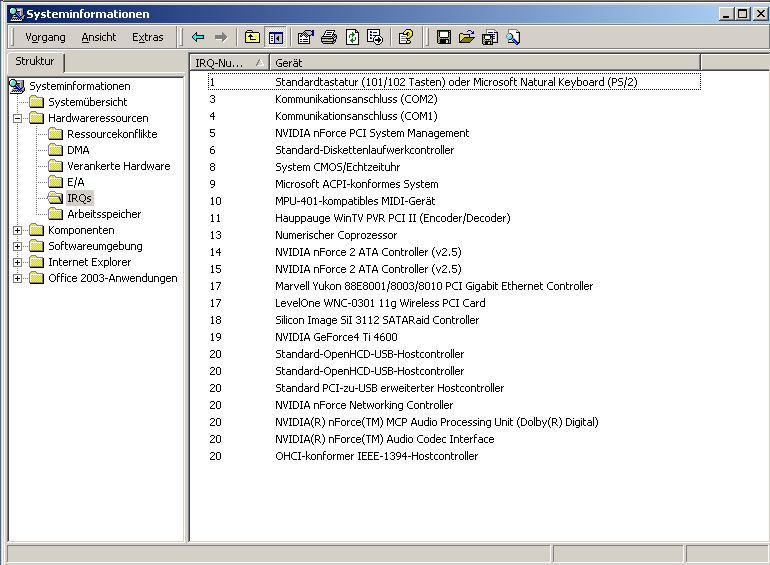
Task: Open Verankerte Hardware folder
Action: [x=118, y=166]
